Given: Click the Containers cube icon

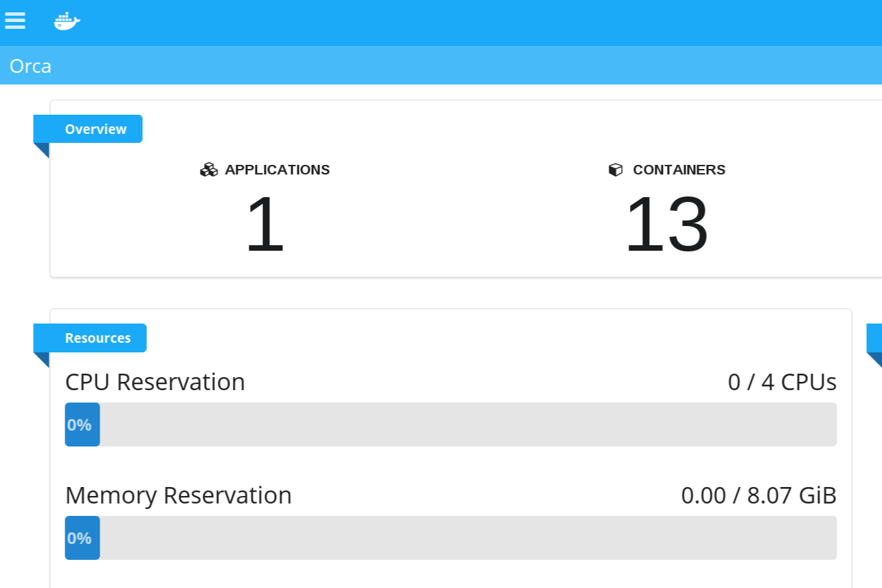Looking at the screenshot, I should (x=615, y=170).
